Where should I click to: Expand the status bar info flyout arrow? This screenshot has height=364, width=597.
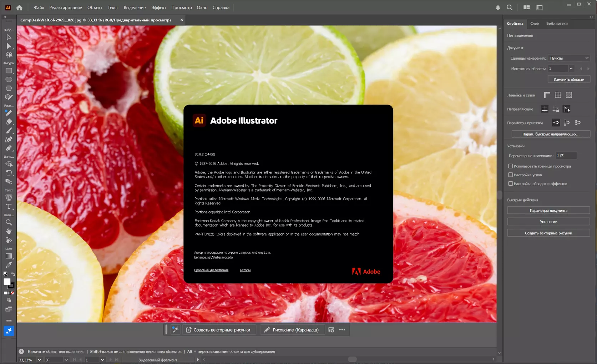click(x=198, y=360)
